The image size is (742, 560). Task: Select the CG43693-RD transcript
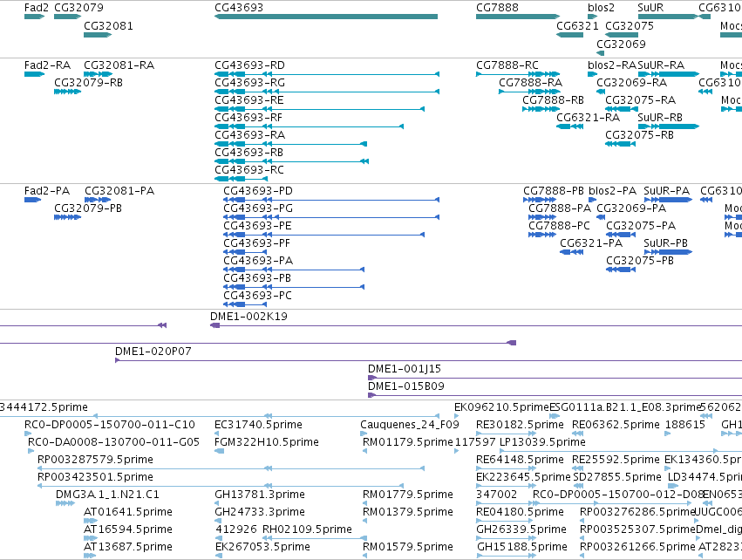(x=327, y=74)
